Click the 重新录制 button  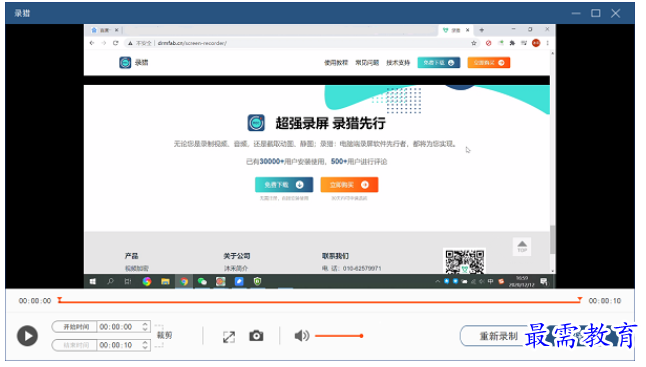[498, 336]
